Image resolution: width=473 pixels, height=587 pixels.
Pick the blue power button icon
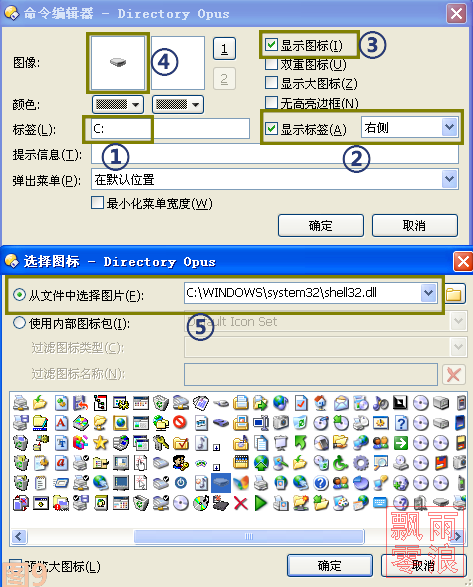181,483
